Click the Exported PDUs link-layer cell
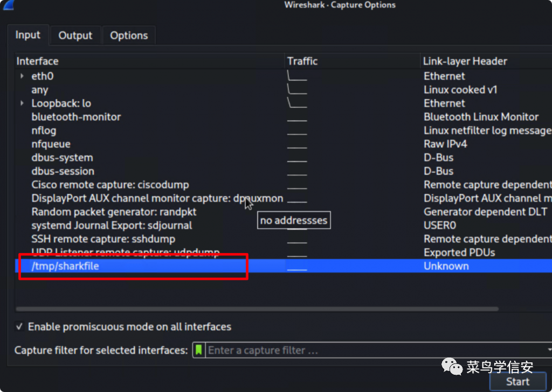The height and width of the screenshot is (392, 552). (459, 253)
